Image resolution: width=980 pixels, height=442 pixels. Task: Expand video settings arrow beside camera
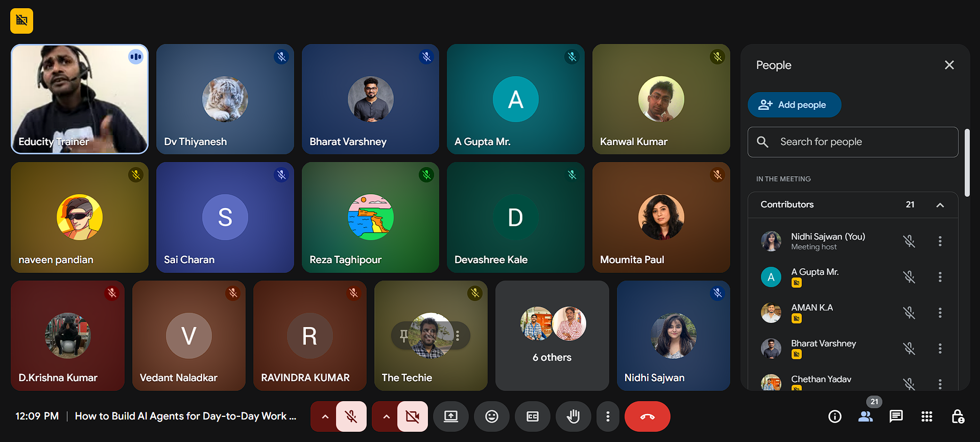[386, 416]
